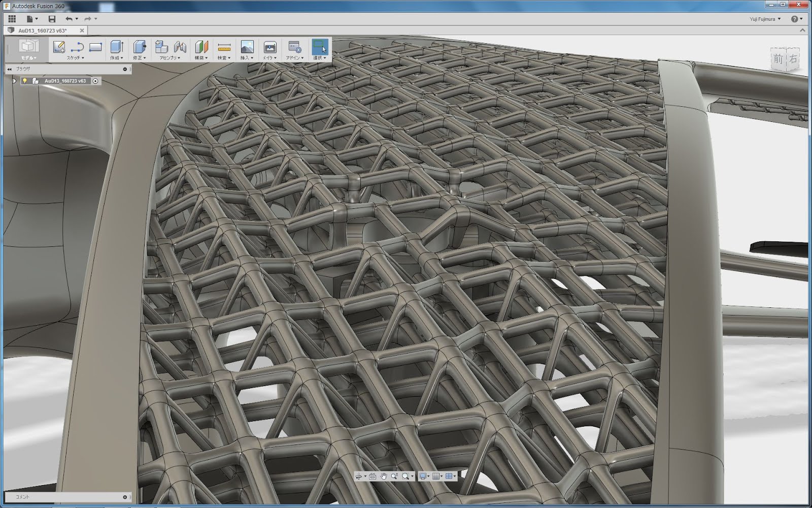Toggle the Select tool in the toolbar
The height and width of the screenshot is (508, 812).
coord(320,47)
